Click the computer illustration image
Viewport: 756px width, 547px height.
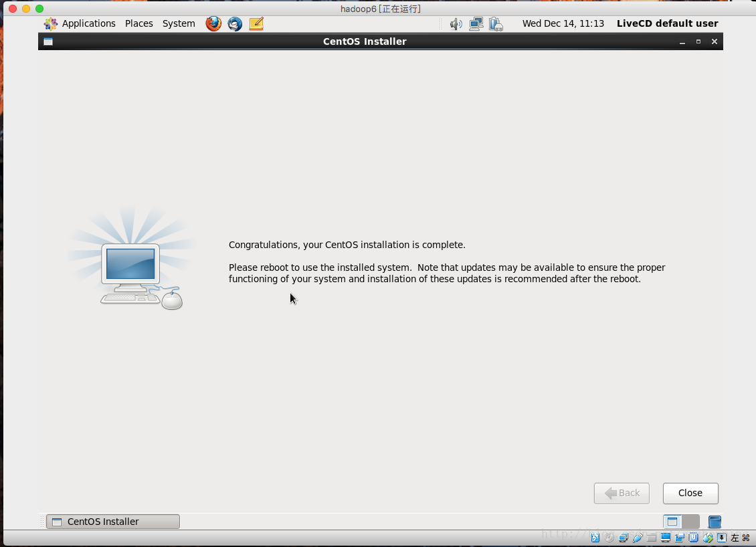pyautogui.click(x=131, y=258)
